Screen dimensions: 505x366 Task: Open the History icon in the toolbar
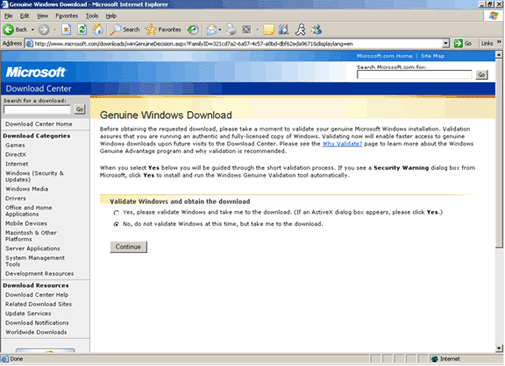[x=192, y=30]
